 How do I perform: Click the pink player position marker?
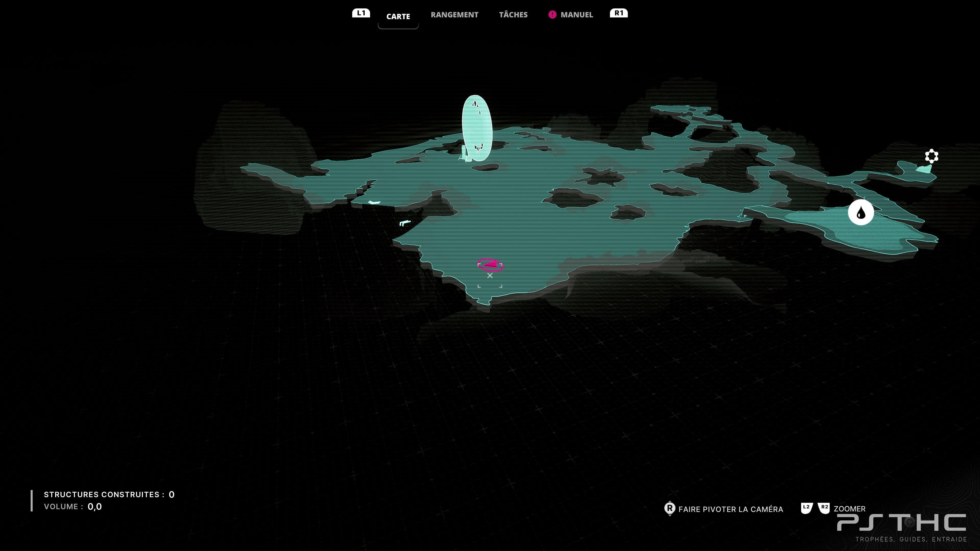490,265
